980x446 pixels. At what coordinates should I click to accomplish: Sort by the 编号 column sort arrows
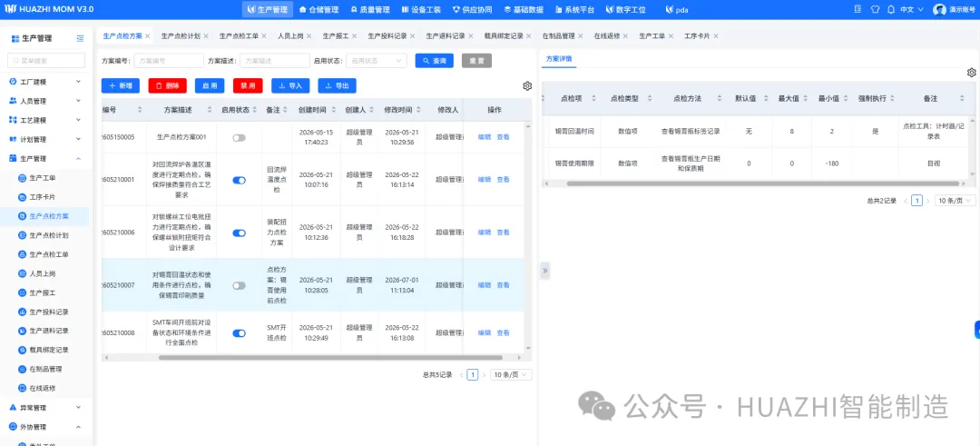point(140,110)
